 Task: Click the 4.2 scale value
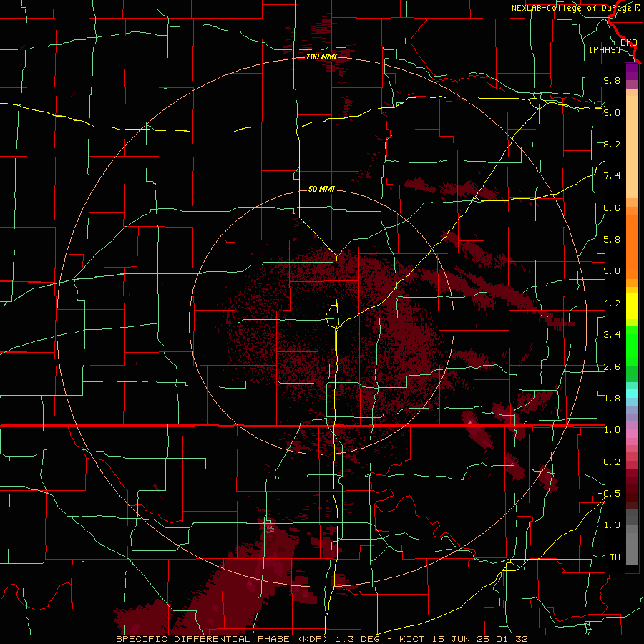pyautogui.click(x=612, y=303)
